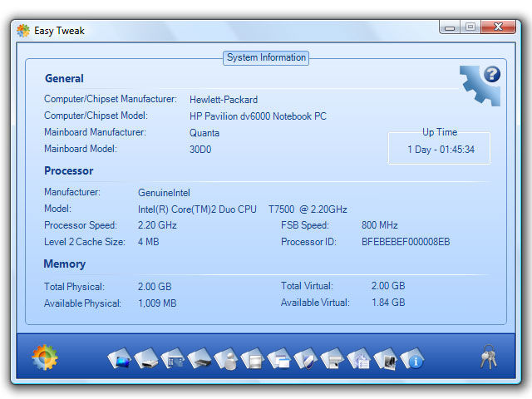532x399 pixels.
Task: Click the Easy Tweak title bar app icon
Action: (x=23, y=31)
